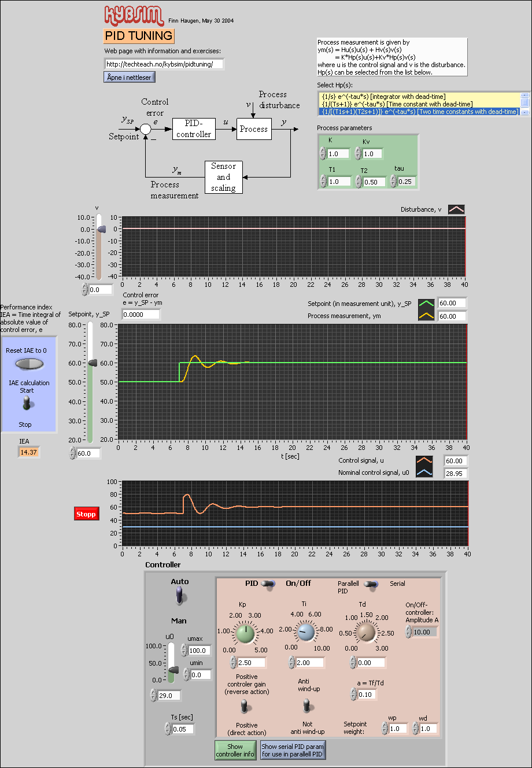Click the Process measurement ym legend icon
532x768 pixels.
(x=426, y=316)
